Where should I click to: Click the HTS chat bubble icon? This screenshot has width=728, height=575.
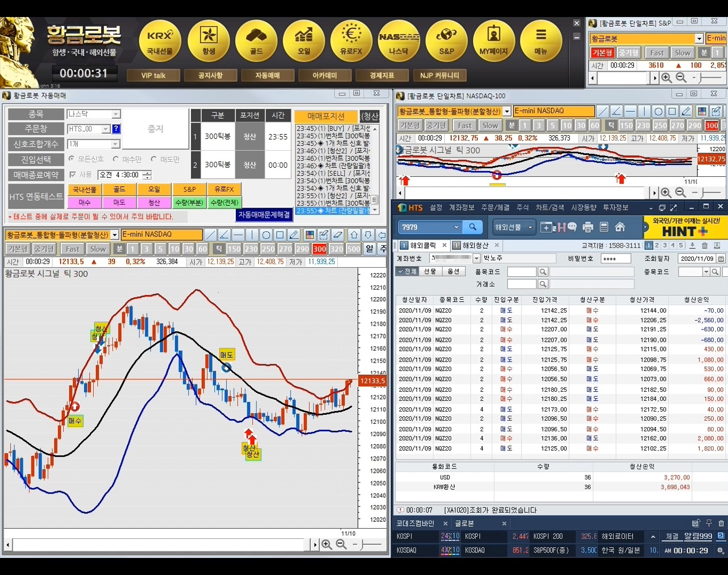572,227
